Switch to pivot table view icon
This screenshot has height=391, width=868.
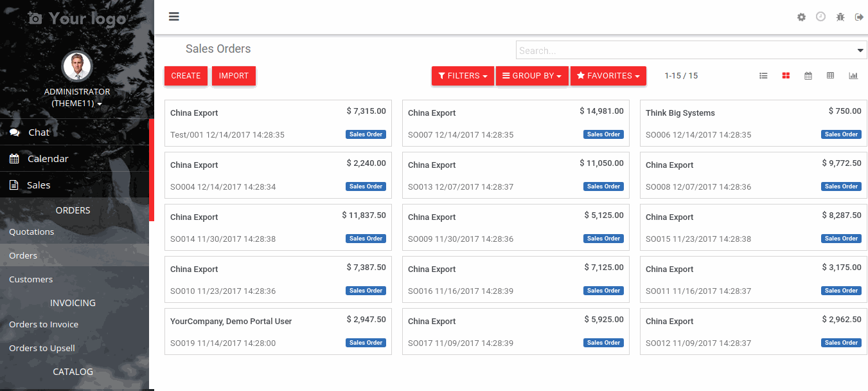830,76
